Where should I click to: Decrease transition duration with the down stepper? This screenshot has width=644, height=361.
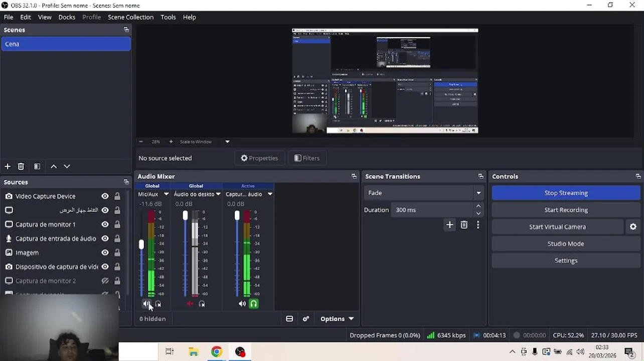tap(478, 214)
